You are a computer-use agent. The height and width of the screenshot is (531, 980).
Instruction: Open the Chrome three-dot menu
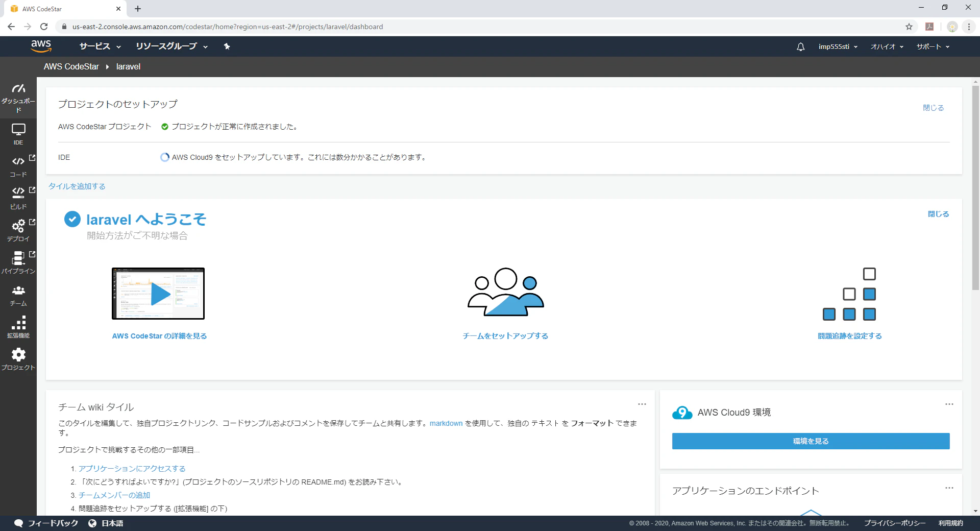(x=969, y=27)
